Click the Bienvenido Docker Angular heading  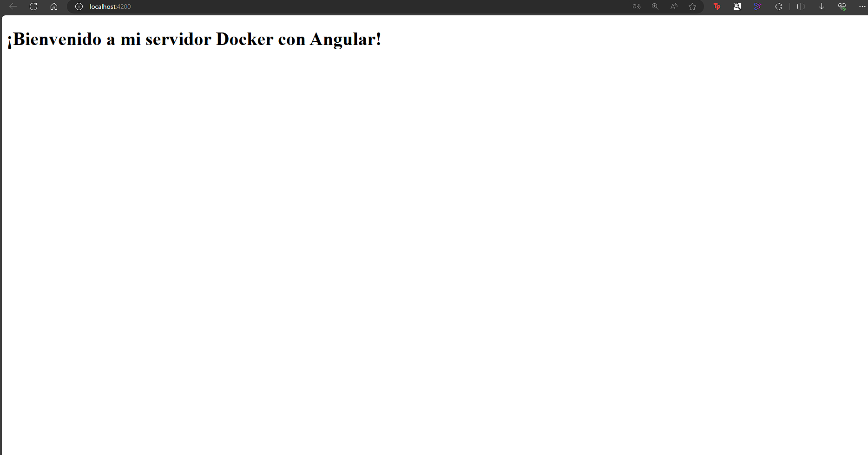[194, 39]
